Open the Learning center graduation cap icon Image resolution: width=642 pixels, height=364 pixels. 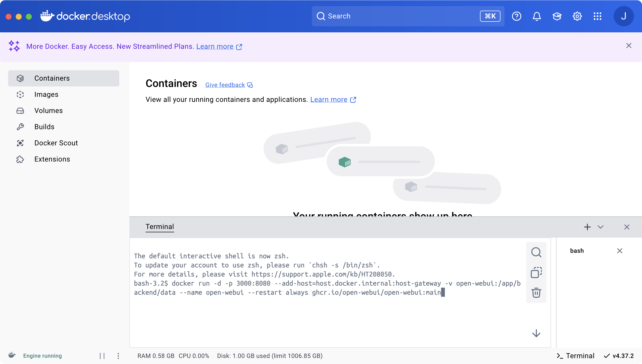pyautogui.click(x=557, y=16)
